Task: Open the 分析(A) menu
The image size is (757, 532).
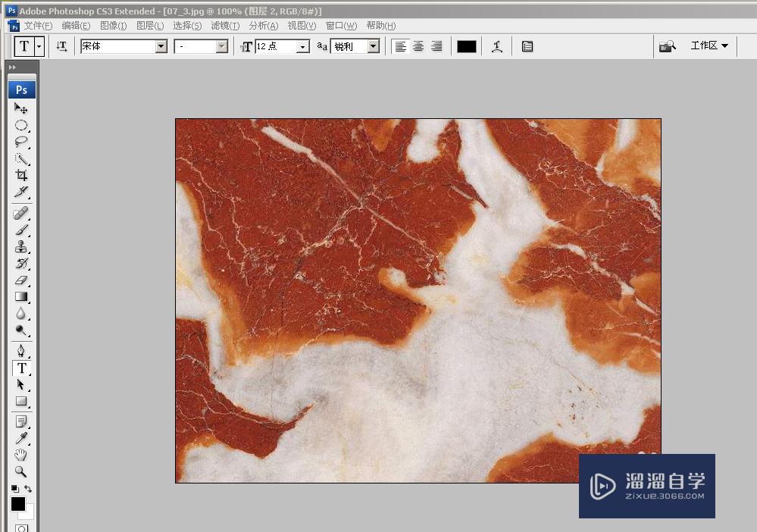Action: pos(264,26)
